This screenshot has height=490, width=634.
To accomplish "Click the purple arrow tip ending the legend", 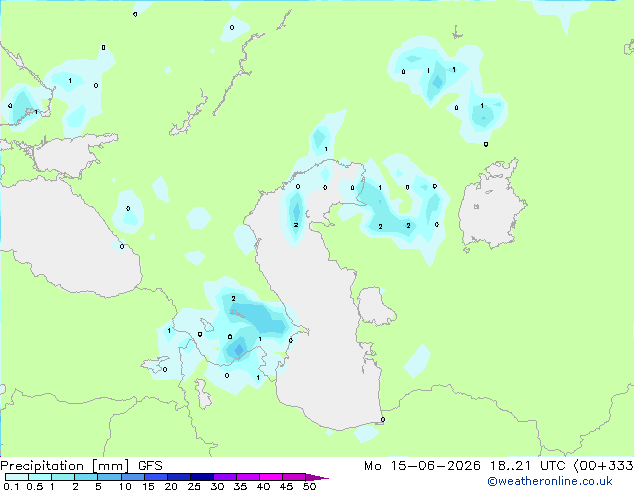I will pyautogui.click(x=317, y=477).
